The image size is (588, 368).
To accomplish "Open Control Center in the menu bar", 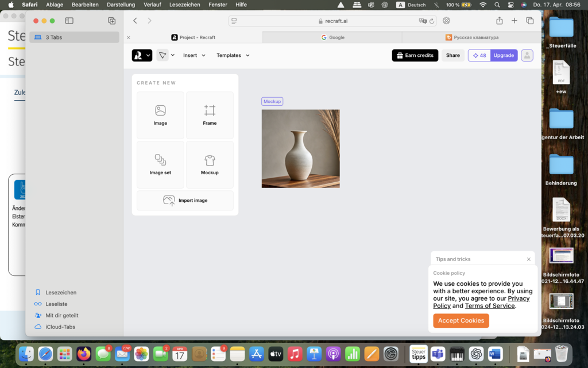I will coord(510,5).
